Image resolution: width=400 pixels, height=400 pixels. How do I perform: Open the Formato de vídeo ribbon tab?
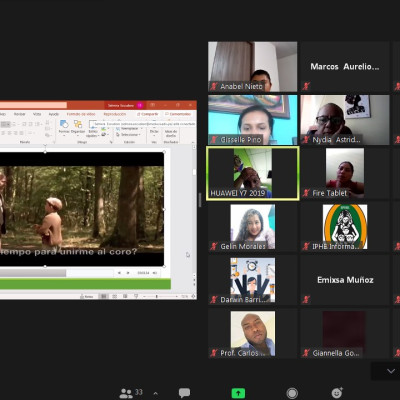click(x=81, y=114)
